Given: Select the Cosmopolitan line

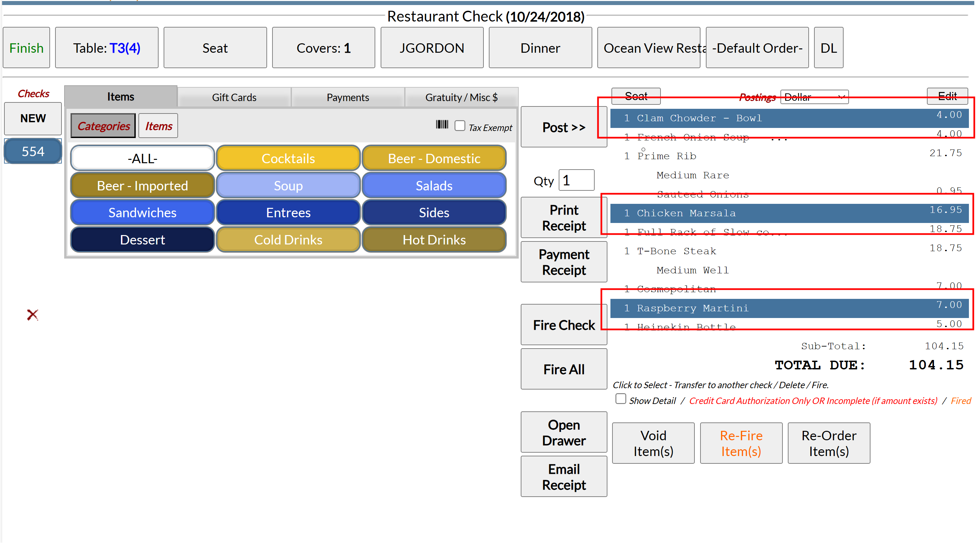Looking at the screenshot, I should pyautogui.click(x=790, y=289).
